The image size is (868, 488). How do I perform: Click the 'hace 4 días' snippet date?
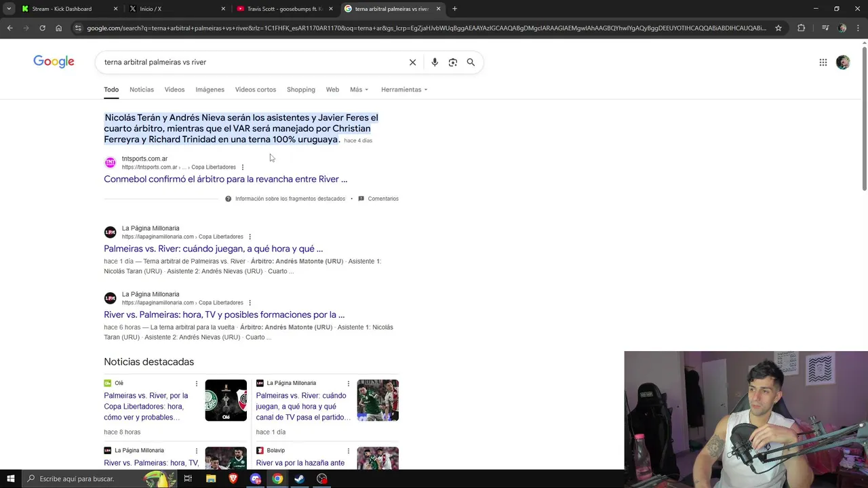pyautogui.click(x=358, y=140)
